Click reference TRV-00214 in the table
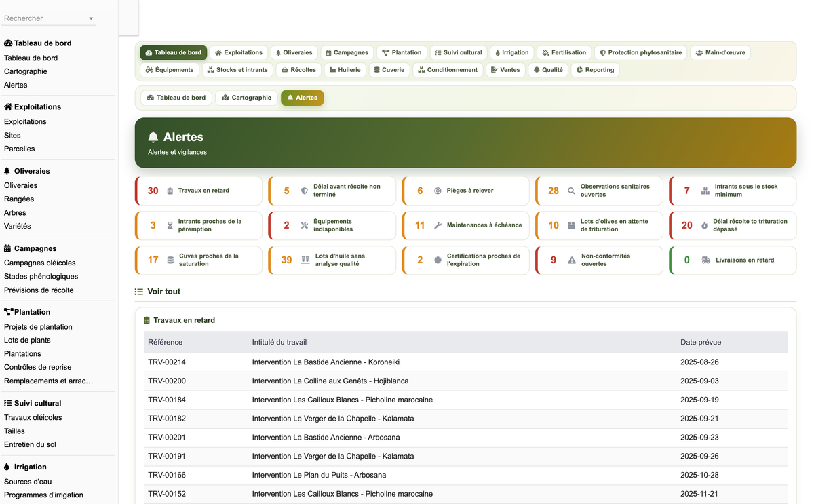The image size is (814, 504). coord(167,362)
